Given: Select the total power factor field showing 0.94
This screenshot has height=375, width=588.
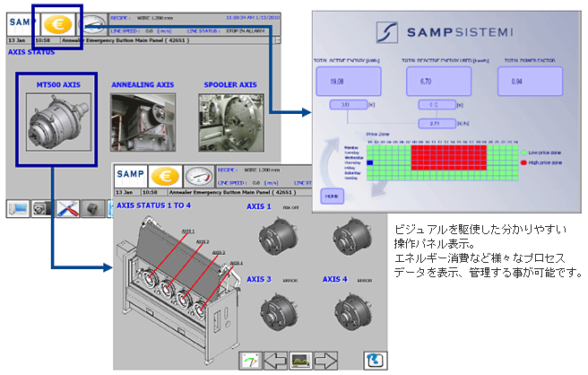Looking at the screenshot, I should 531,82.
